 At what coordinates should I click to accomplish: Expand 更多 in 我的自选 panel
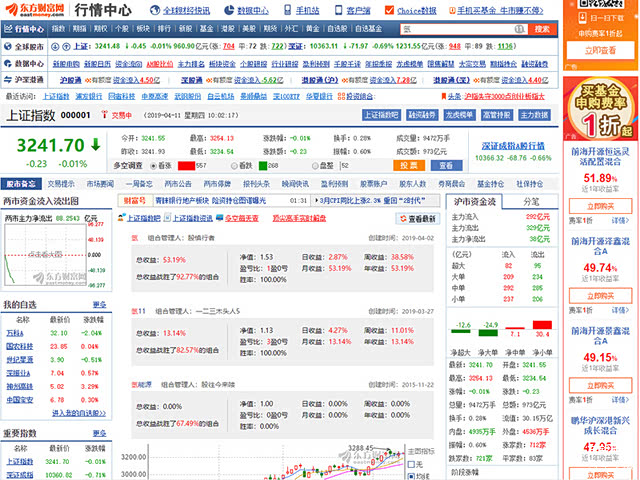tap(99, 304)
